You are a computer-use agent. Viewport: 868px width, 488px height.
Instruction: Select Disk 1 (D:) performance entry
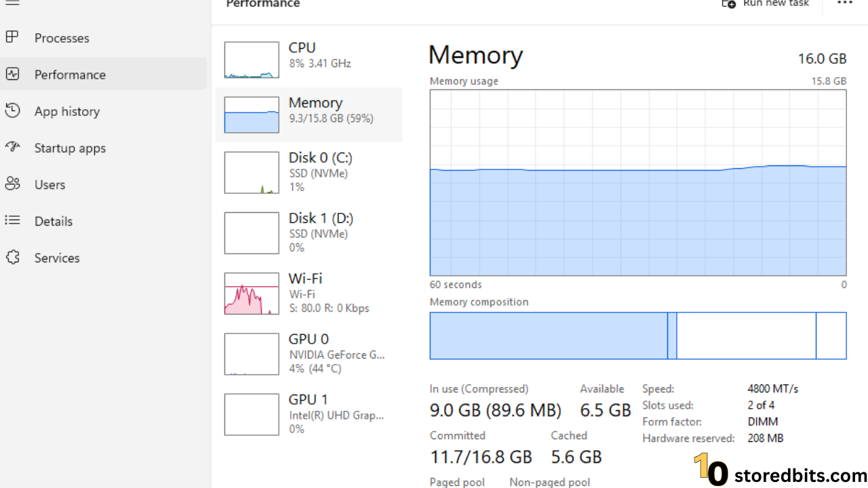309,232
